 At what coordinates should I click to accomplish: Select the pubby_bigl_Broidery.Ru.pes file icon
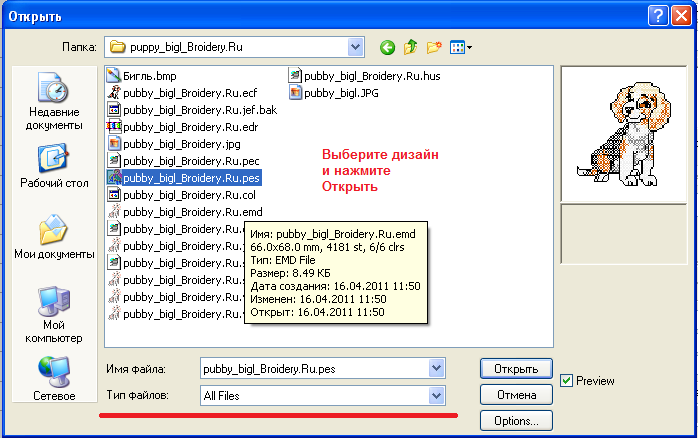tap(114, 178)
